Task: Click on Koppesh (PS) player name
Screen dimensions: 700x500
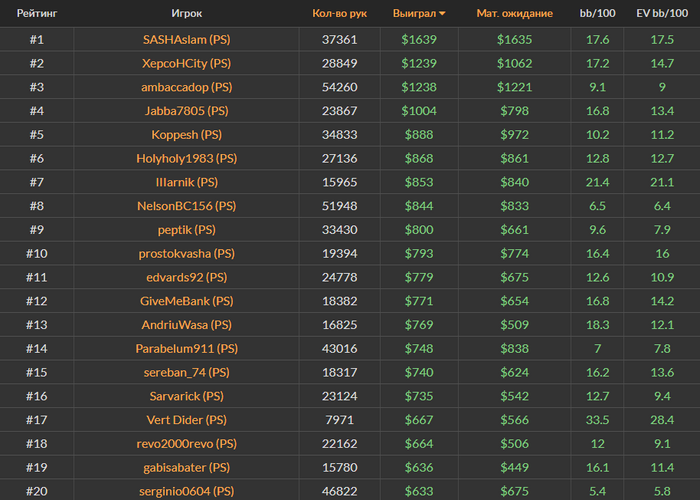Action: [x=187, y=135]
